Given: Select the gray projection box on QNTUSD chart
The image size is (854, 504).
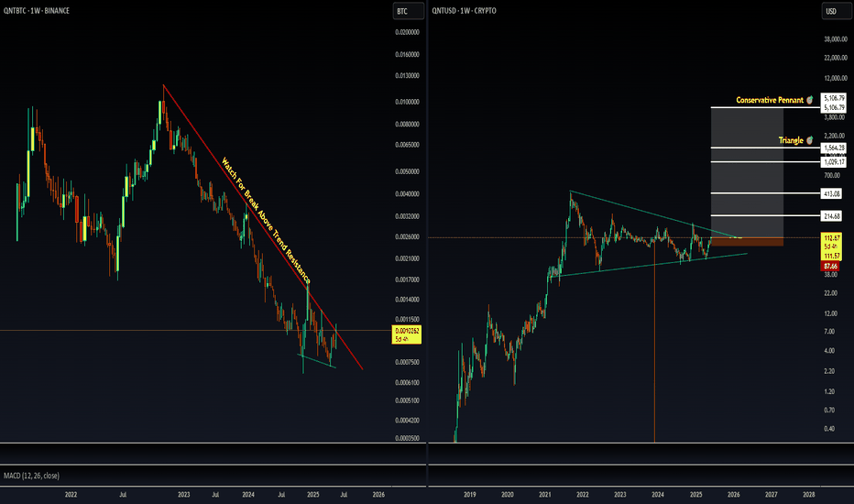Looking at the screenshot, I should [x=747, y=172].
